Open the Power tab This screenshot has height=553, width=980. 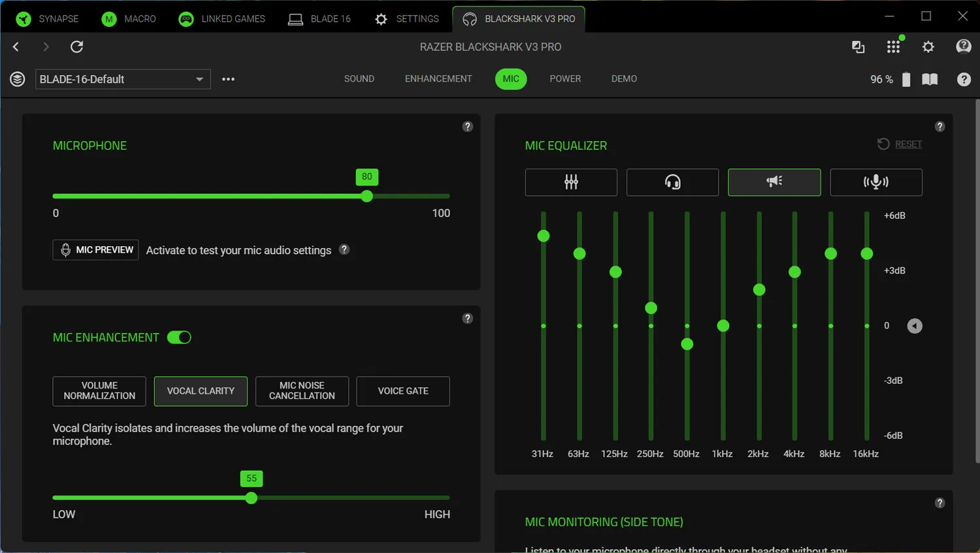point(565,79)
